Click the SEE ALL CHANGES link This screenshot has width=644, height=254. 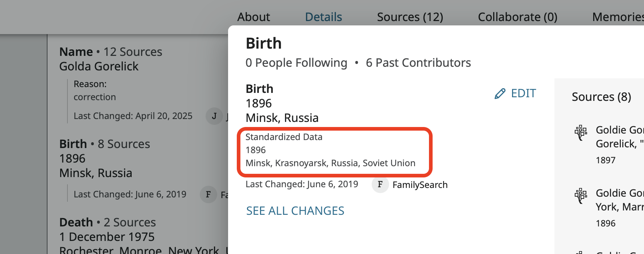(295, 211)
